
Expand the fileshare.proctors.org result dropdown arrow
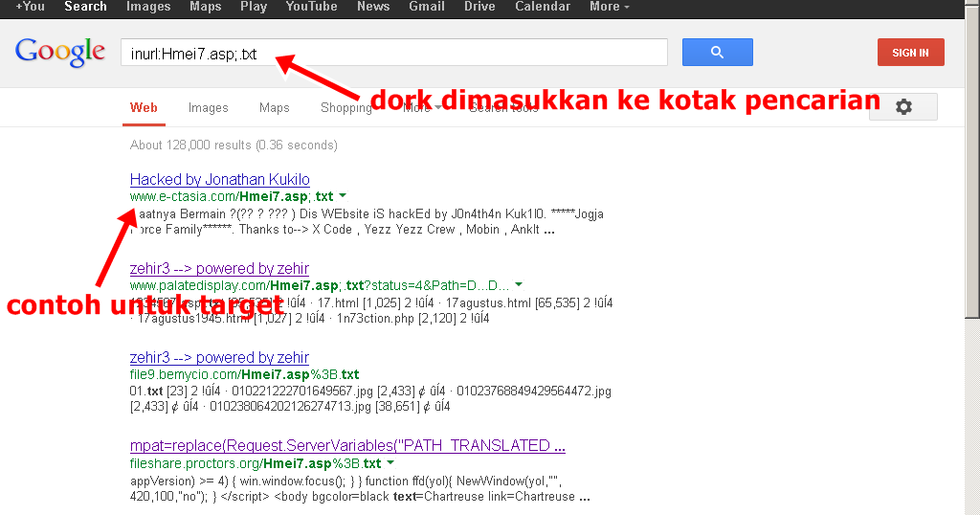390,463
